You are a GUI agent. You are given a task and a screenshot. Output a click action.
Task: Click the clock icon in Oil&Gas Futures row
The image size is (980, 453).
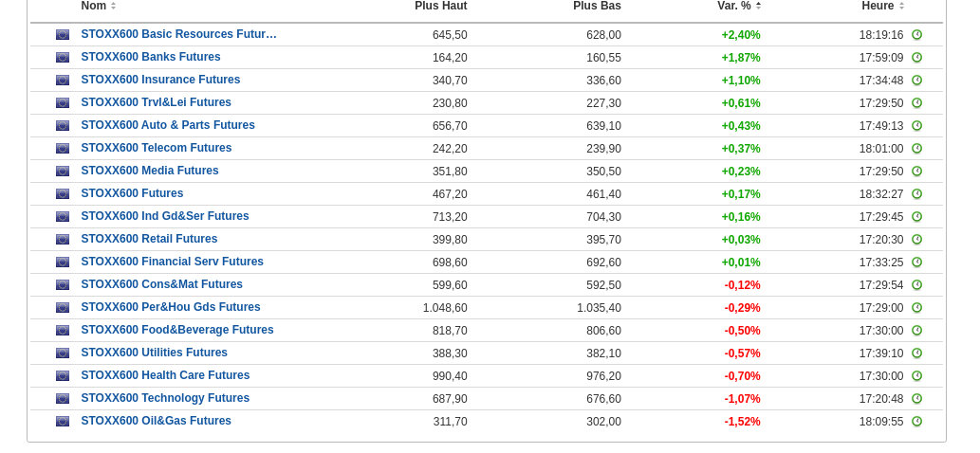916,422
